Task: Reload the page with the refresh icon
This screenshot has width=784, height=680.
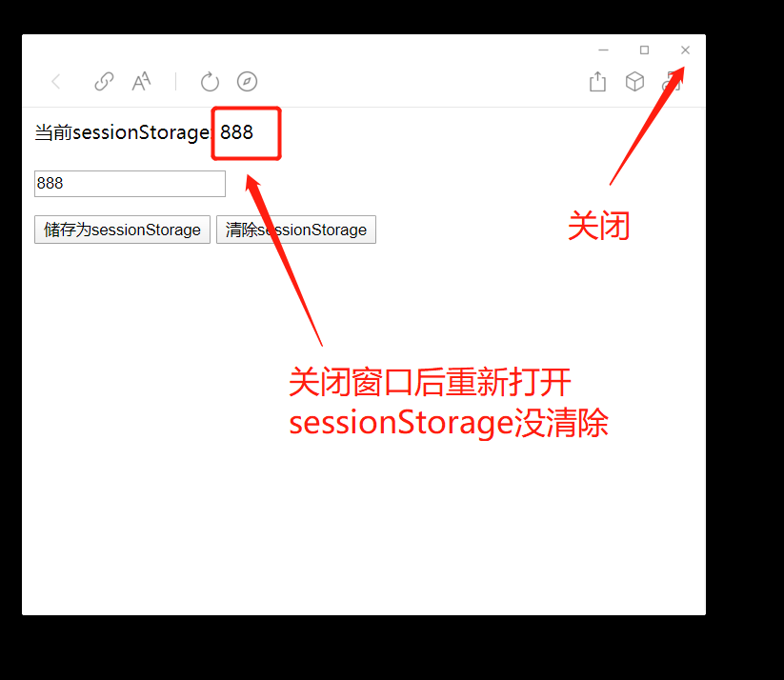Action: (x=210, y=82)
